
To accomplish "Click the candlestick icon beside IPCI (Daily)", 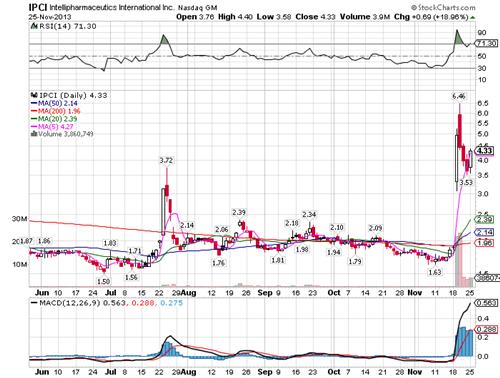I will click(x=34, y=95).
